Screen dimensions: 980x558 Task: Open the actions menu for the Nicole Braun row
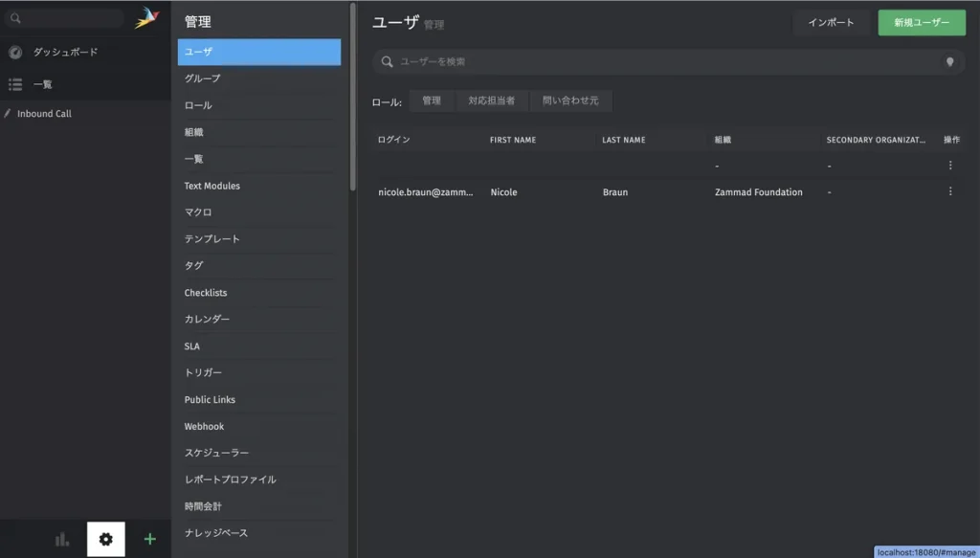click(950, 191)
